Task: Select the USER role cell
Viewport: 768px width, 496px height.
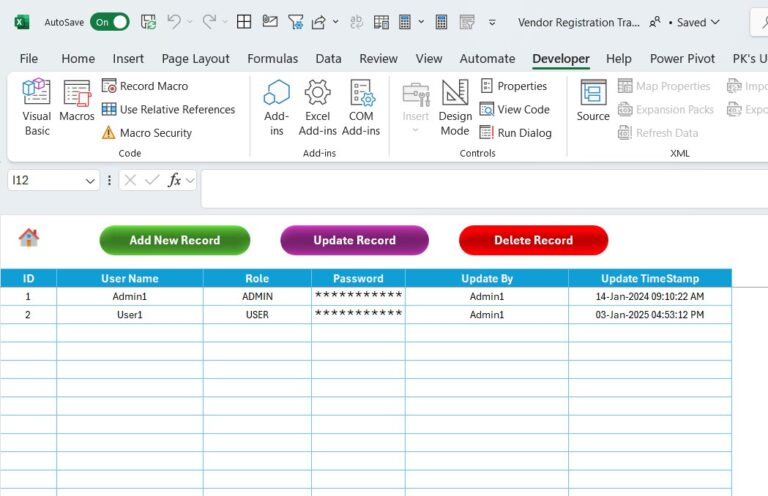Action: [257, 314]
